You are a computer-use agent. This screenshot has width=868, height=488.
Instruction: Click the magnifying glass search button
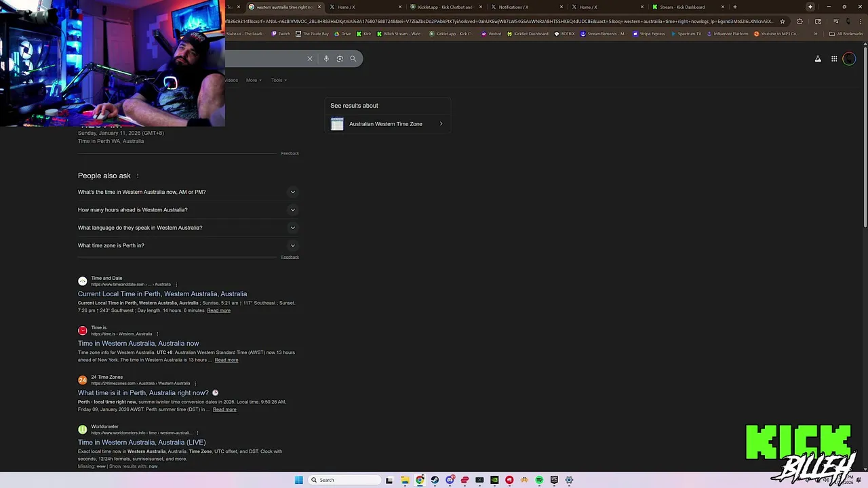point(353,58)
